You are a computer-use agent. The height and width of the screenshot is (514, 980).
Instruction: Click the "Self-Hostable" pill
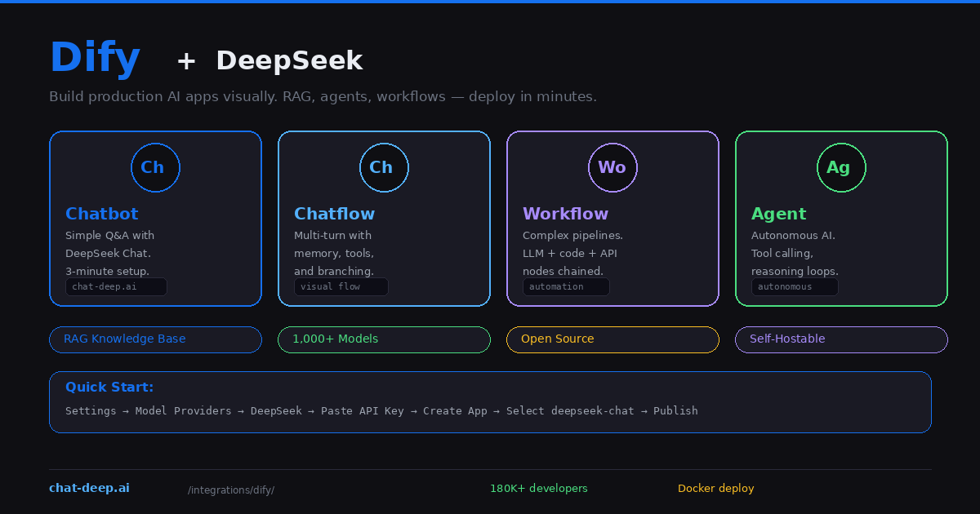(x=841, y=339)
